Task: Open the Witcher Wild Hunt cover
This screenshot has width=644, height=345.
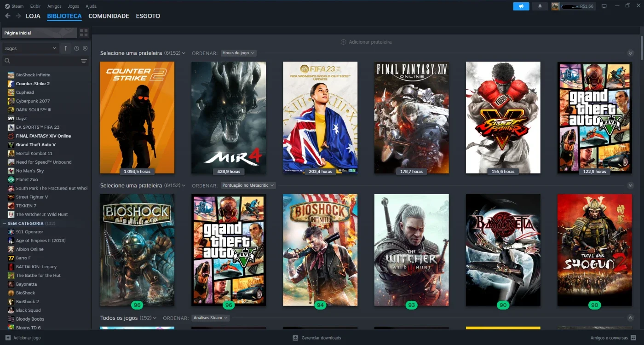Action: click(412, 250)
